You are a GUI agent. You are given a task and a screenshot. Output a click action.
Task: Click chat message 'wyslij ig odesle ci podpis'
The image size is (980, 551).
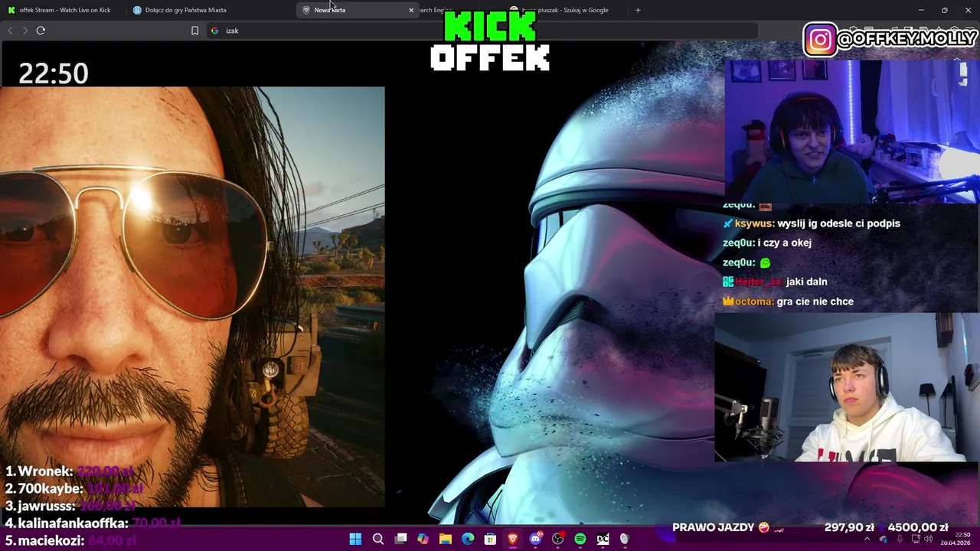coord(838,223)
